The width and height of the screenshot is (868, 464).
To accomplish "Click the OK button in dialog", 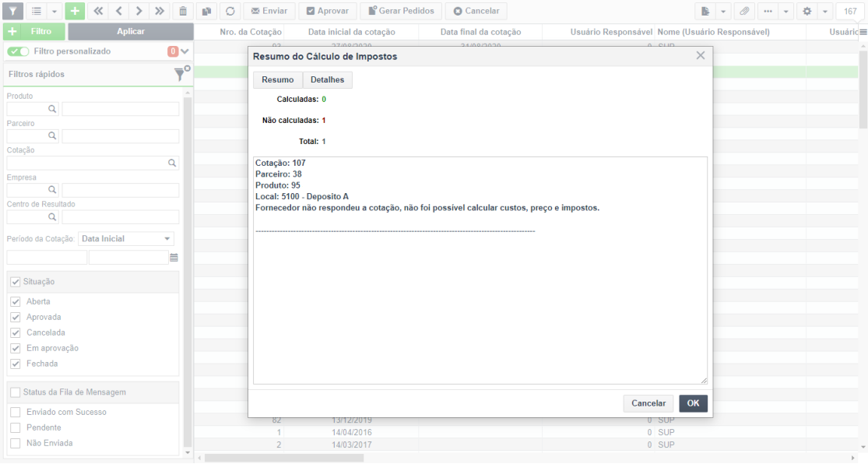I will pos(693,403).
